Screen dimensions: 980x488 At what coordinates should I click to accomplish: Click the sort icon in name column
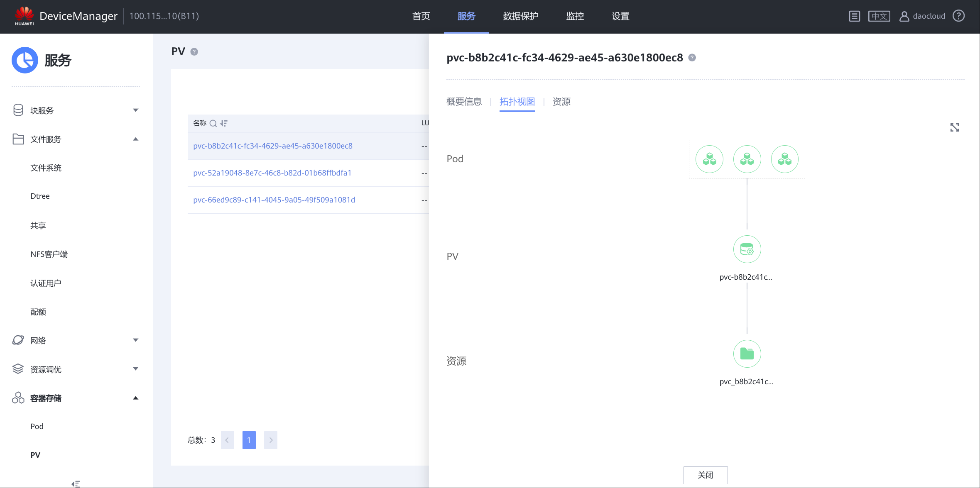pyautogui.click(x=224, y=123)
